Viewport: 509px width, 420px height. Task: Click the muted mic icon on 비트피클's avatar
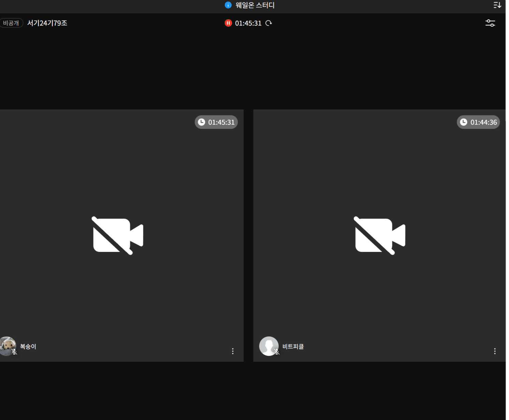tap(277, 351)
